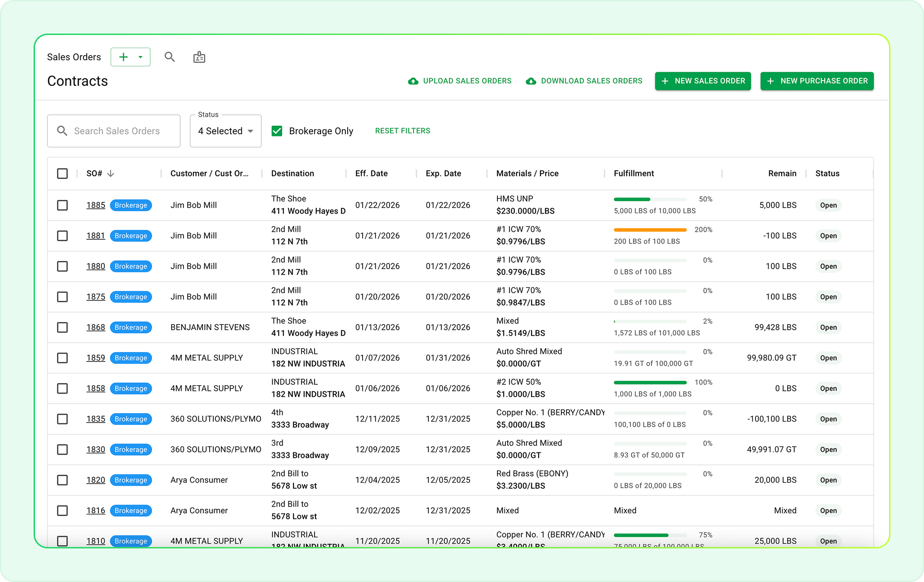Screen dimensions: 924x582
Task: Click the green plus add icon
Action: pyautogui.click(x=123, y=57)
